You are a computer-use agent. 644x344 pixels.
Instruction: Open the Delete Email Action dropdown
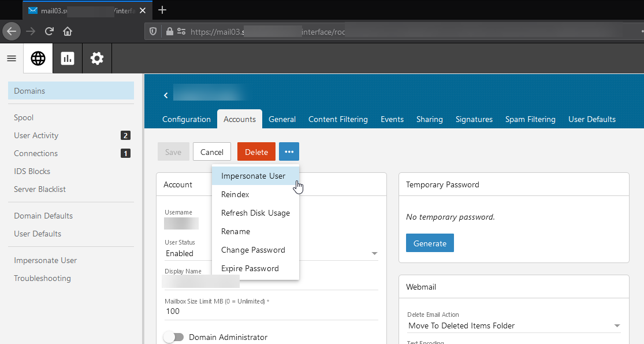point(617,325)
